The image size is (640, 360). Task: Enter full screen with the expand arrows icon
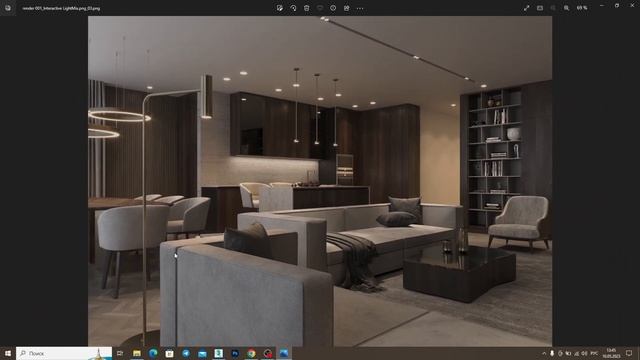tap(527, 8)
